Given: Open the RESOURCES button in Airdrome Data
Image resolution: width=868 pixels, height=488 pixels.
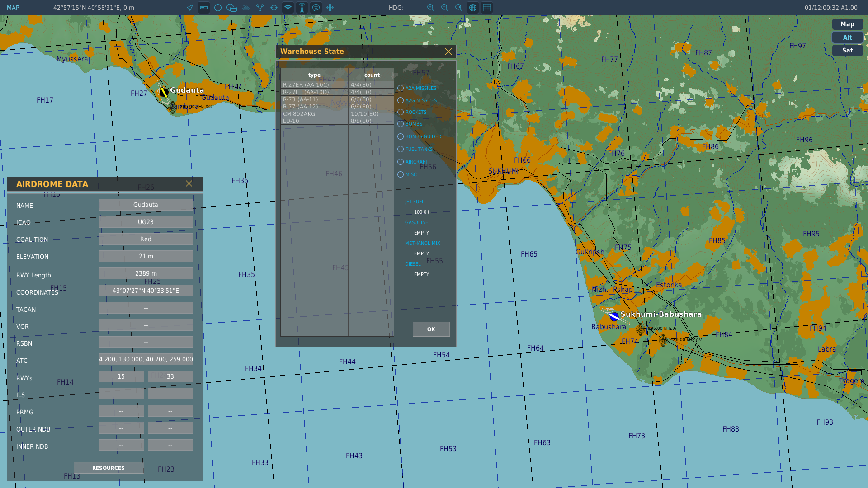Looking at the screenshot, I should point(108,468).
